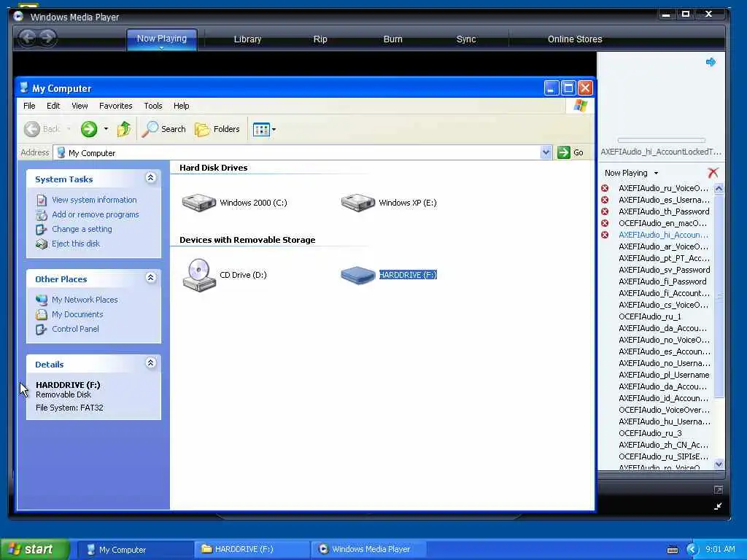Click View system information link

[94, 200]
